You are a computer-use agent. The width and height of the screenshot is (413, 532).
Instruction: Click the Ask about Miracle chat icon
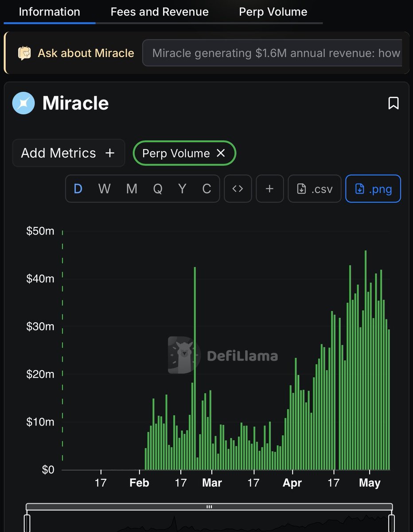tap(25, 53)
